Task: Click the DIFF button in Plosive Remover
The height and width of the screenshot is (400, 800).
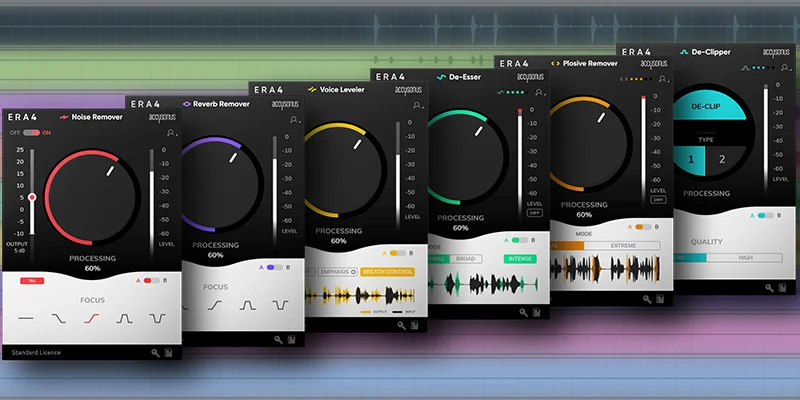Action: (x=658, y=199)
